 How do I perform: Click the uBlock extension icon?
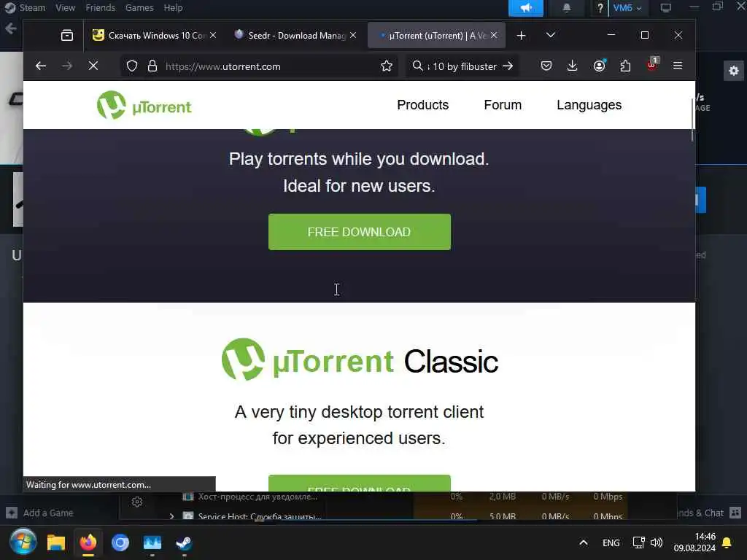coord(652,65)
